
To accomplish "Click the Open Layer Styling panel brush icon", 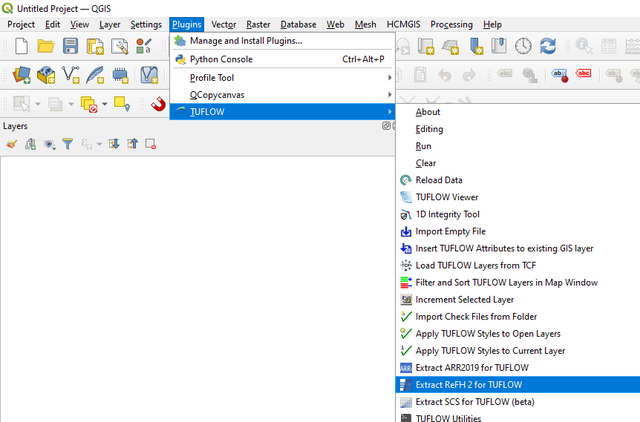I will (12, 144).
